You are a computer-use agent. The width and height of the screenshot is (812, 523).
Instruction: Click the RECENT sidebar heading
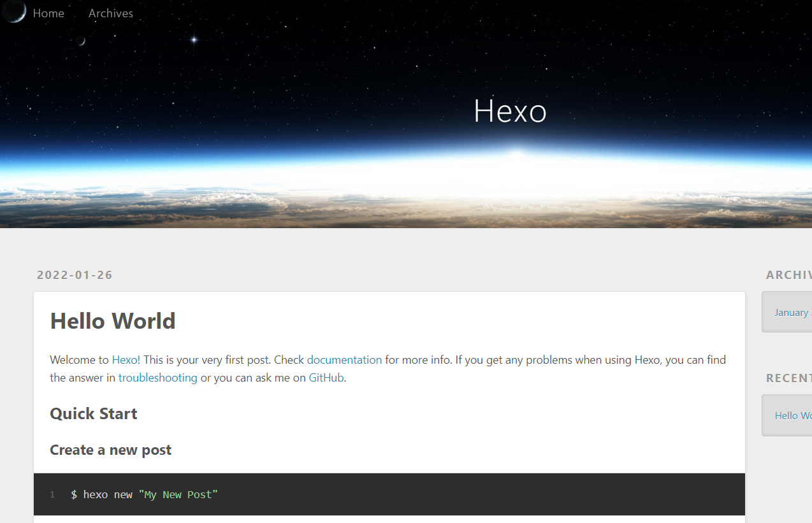(789, 378)
